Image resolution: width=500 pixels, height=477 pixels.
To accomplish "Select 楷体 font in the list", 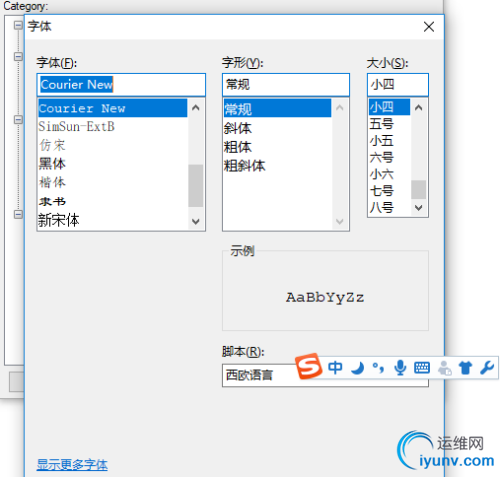I will pos(113,183).
